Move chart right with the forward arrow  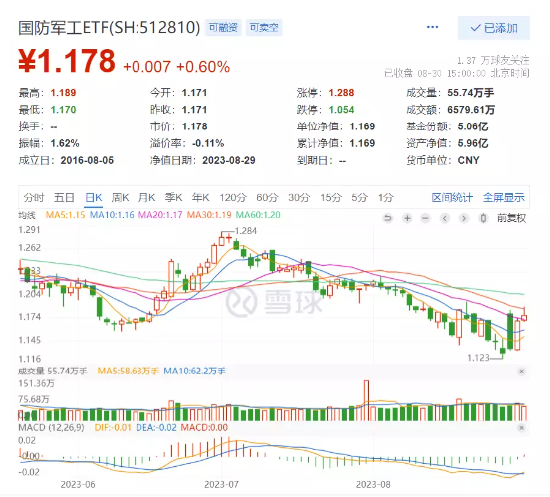(x=464, y=219)
